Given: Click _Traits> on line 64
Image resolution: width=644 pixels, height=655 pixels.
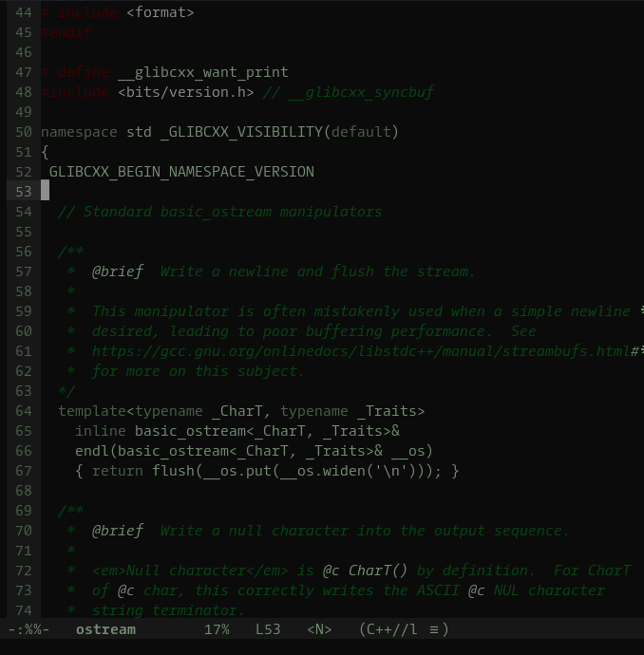Looking at the screenshot, I should (x=391, y=411).
